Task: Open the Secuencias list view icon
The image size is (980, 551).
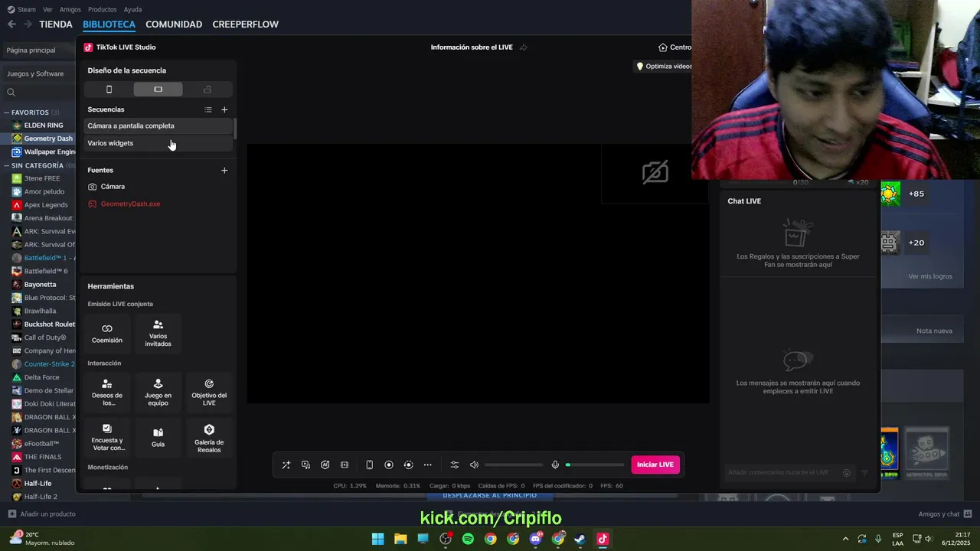Action: click(x=208, y=109)
